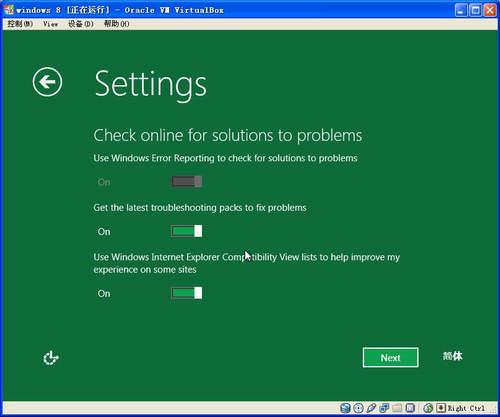Click the keyboard capture arrow icon
This screenshot has width=500, height=417.
click(x=441, y=408)
